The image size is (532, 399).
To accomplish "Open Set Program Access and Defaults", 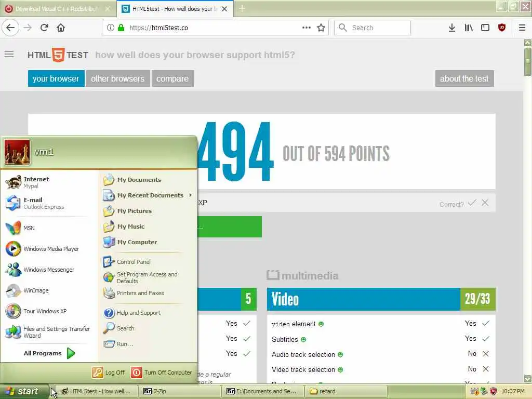I will pos(148,277).
